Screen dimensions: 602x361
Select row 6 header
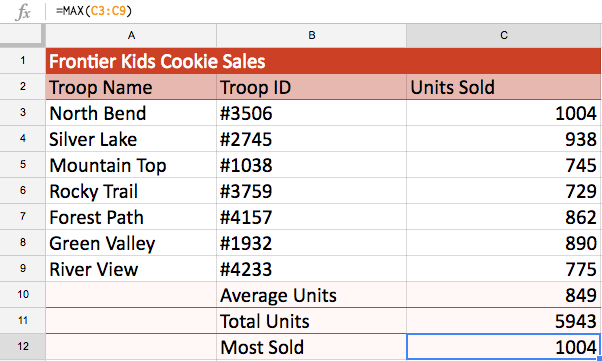(23, 191)
